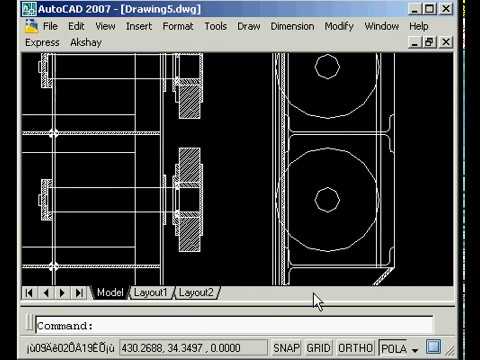
Task: Open the Format menu
Action: [x=178, y=26]
